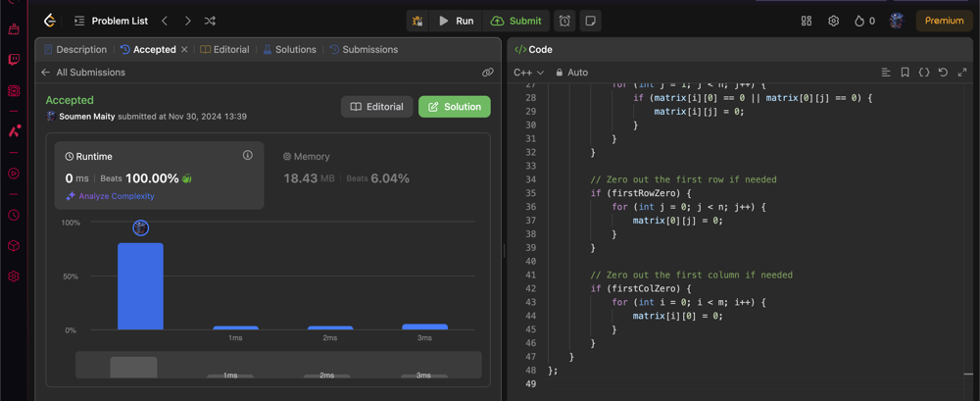Click the sidebar play circle icon

pyautogui.click(x=14, y=174)
